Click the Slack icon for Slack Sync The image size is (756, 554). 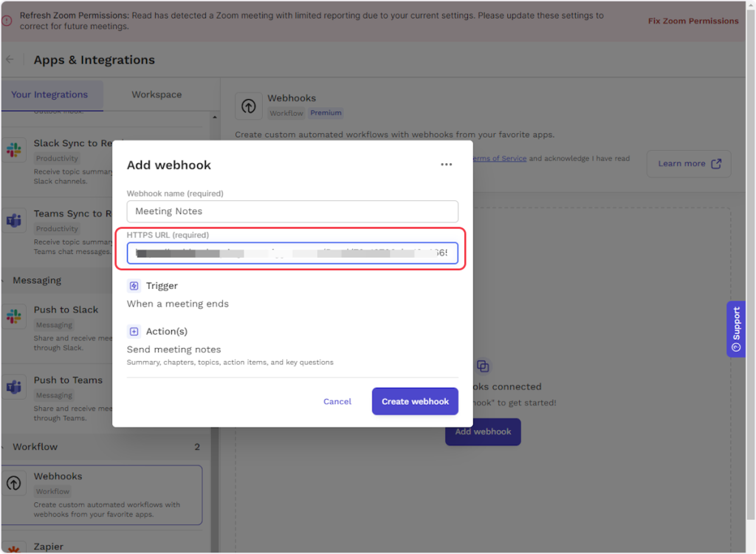pos(14,151)
